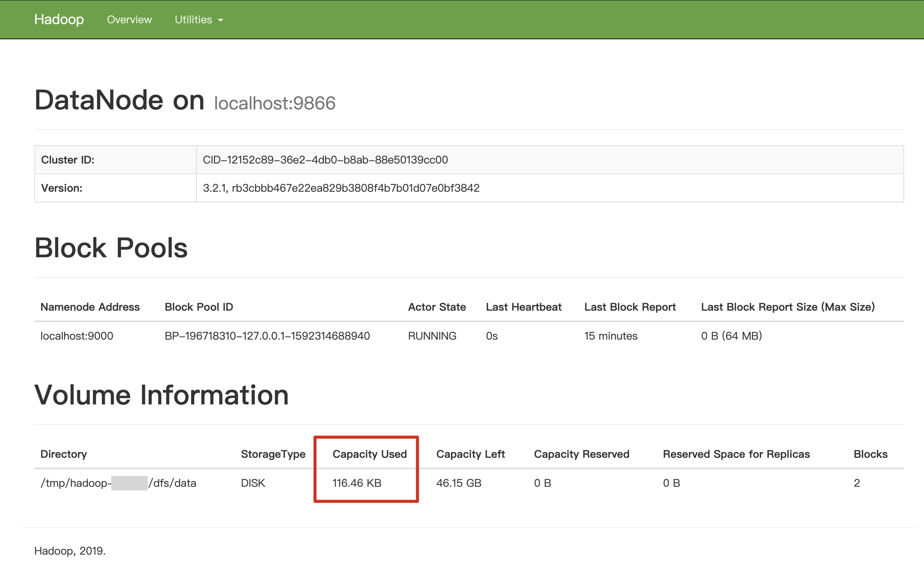The image size is (924, 571).
Task: Open the Overview navigation tab
Action: (129, 19)
